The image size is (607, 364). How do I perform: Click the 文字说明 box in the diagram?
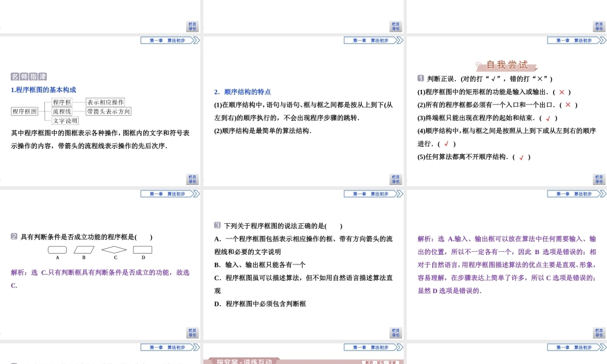(x=65, y=121)
